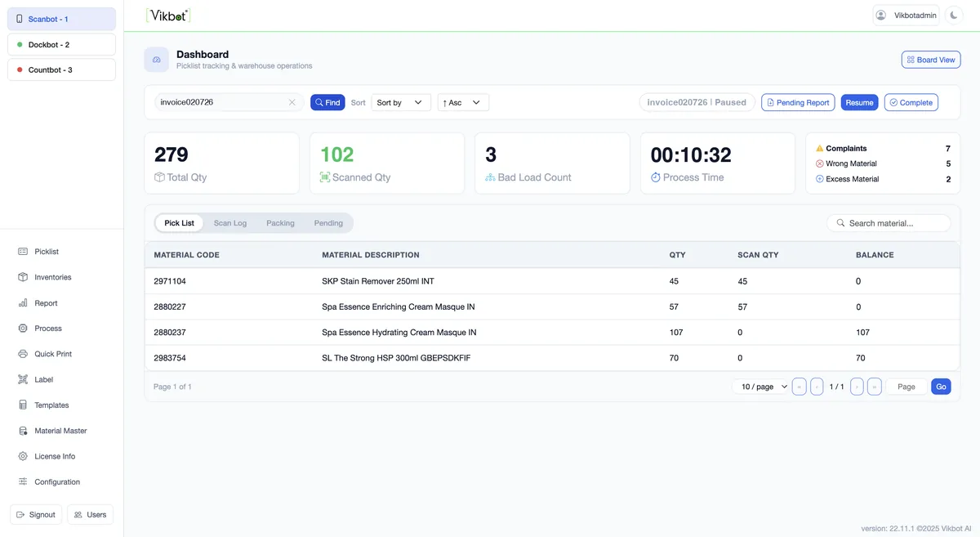Click the Signout button
The height and width of the screenshot is (537, 980).
36,515
